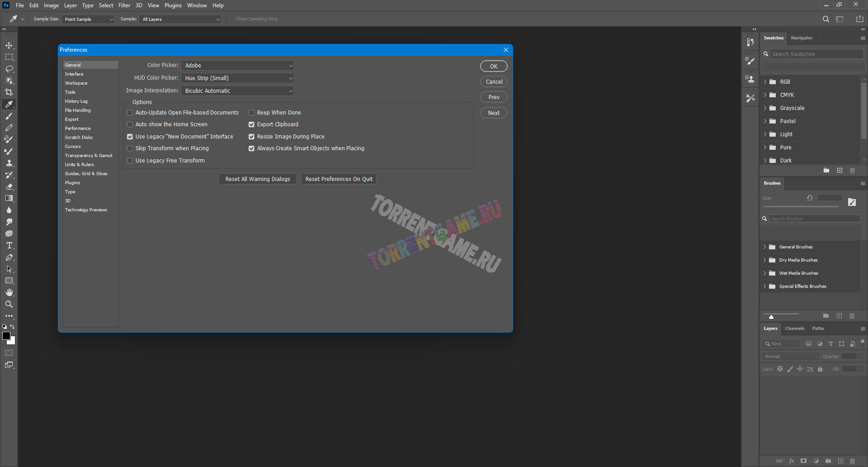868x467 pixels.
Task: Select the Zoom tool
Action: coord(9,305)
